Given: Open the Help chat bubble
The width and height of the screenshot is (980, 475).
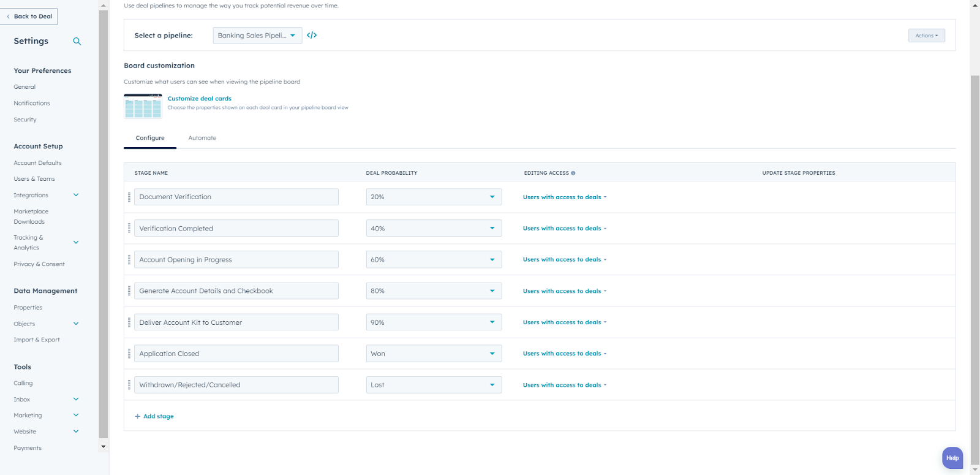Looking at the screenshot, I should [952, 458].
